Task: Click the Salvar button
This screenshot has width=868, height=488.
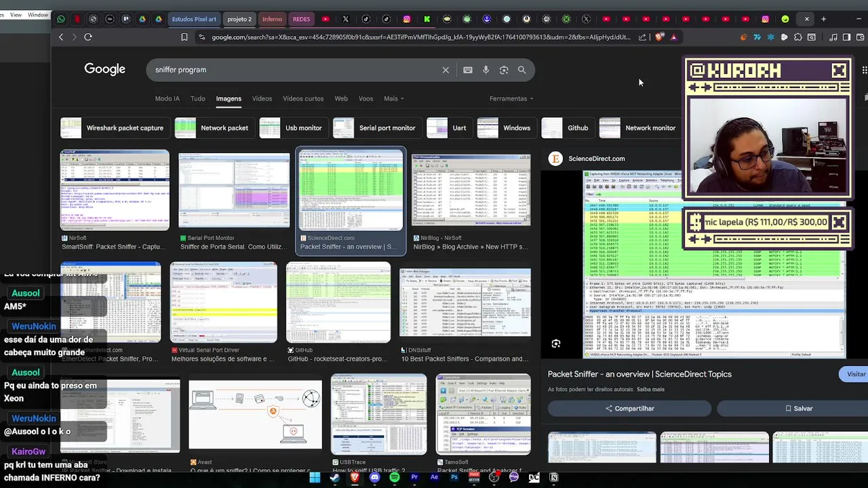Action: [x=798, y=409]
